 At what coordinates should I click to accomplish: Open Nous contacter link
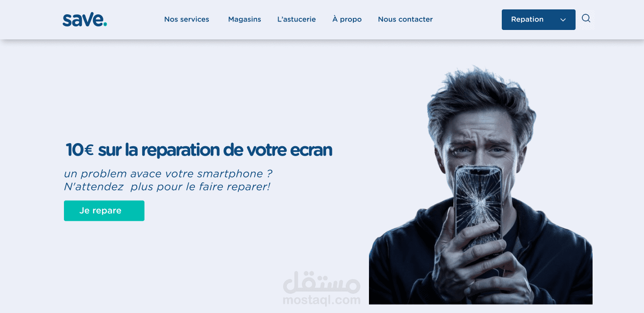click(x=405, y=19)
